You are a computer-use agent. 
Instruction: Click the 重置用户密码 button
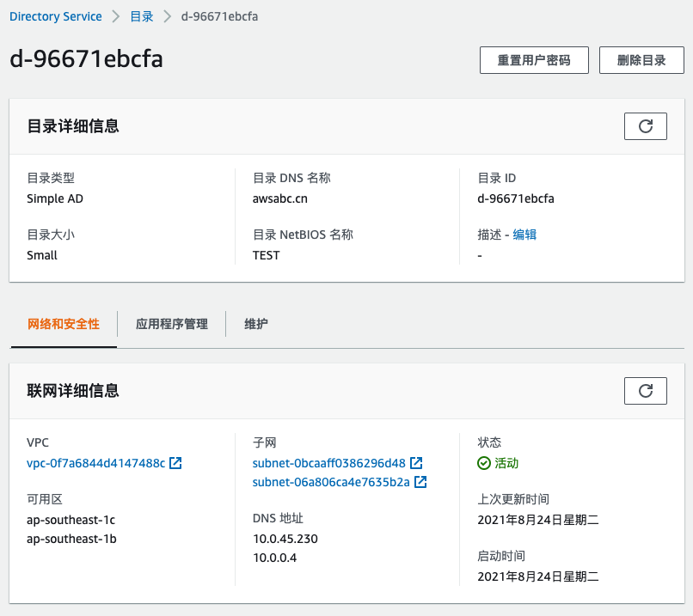click(534, 60)
